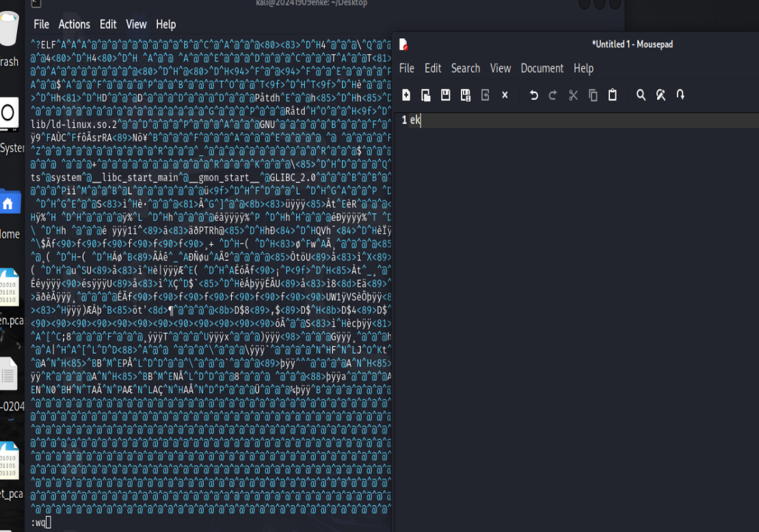Image resolution: width=759 pixels, height=532 pixels.
Task: Paste from clipboard in Mousepad
Action: pos(613,95)
